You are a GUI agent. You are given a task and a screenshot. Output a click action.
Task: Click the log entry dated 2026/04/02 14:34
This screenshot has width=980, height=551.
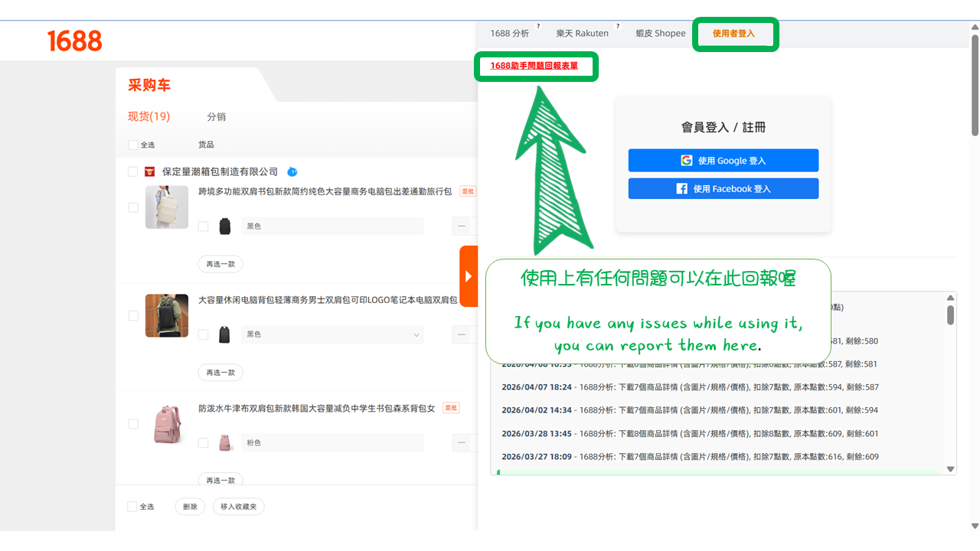[x=690, y=410]
